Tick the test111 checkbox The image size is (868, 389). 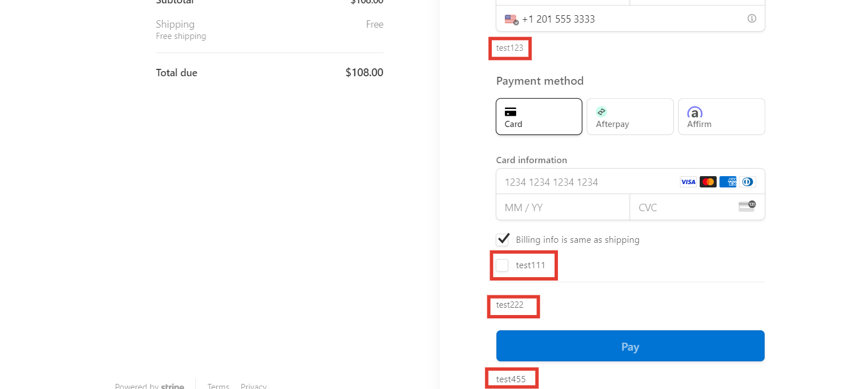[x=502, y=265]
